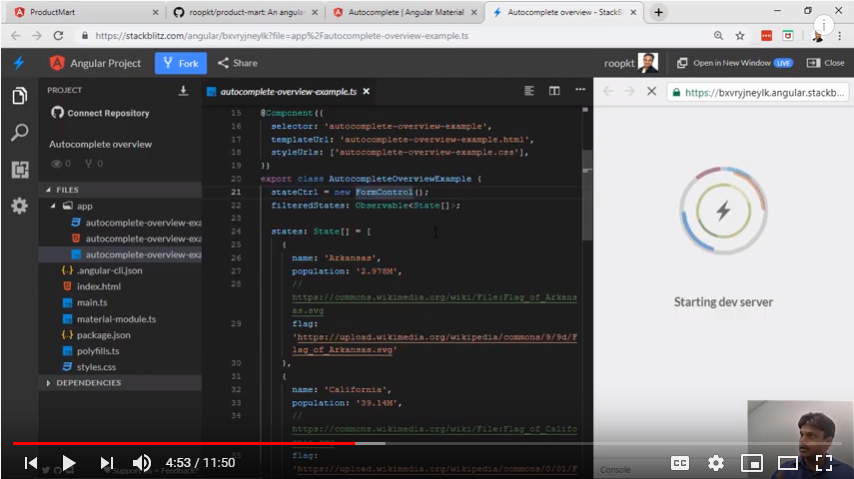The height and width of the screenshot is (479, 854).
Task: Click the StackBlitz lightning bolt logo
Action: coord(19,63)
